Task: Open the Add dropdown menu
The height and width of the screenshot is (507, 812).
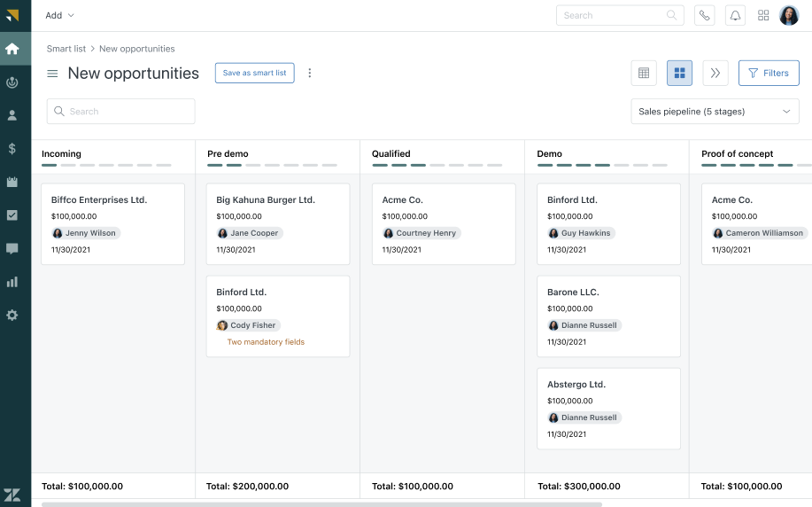Action: [x=60, y=15]
